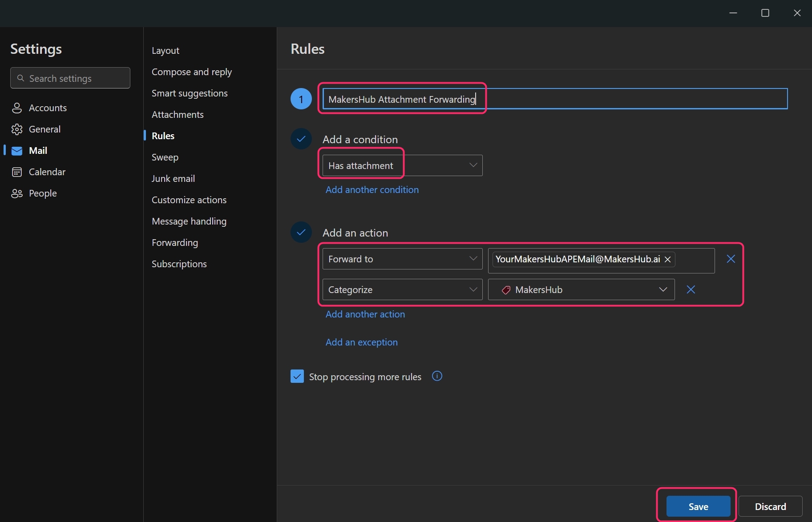Save the rule
This screenshot has width=812, height=522.
click(698, 506)
